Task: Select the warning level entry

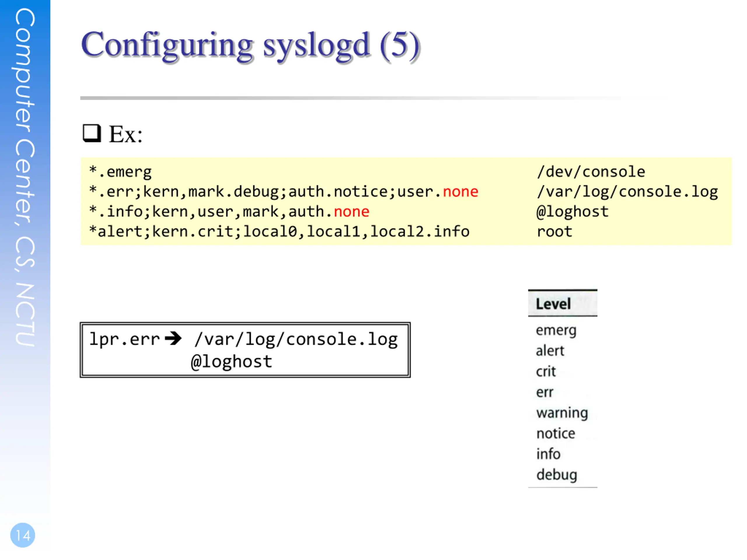Action: pyautogui.click(x=562, y=413)
